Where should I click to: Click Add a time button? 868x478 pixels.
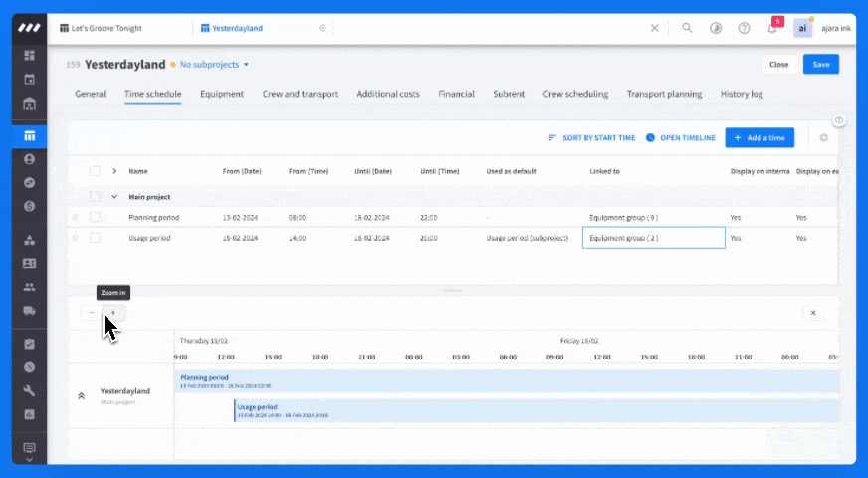[x=759, y=137]
